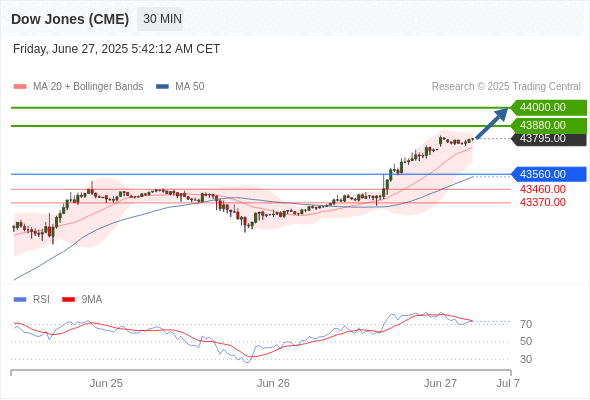Click the RSI 70 level label
This screenshot has height=400, width=590.
526,324
